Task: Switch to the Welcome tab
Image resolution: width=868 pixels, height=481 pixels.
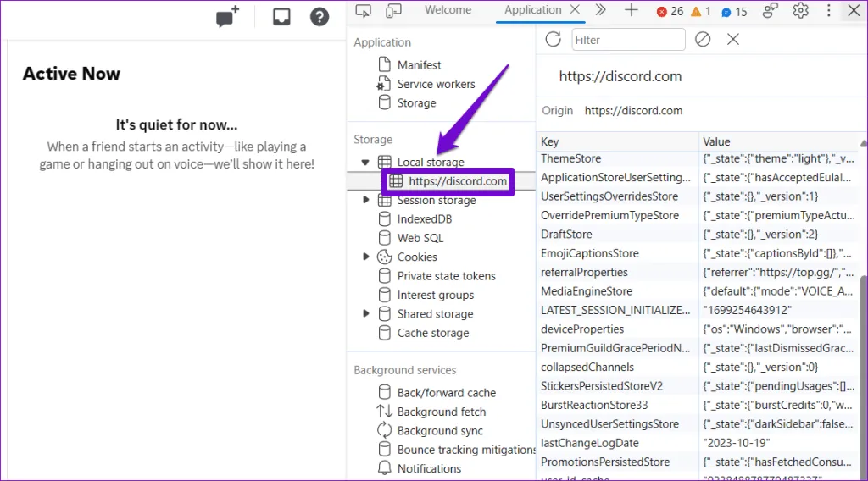Action: coord(448,10)
